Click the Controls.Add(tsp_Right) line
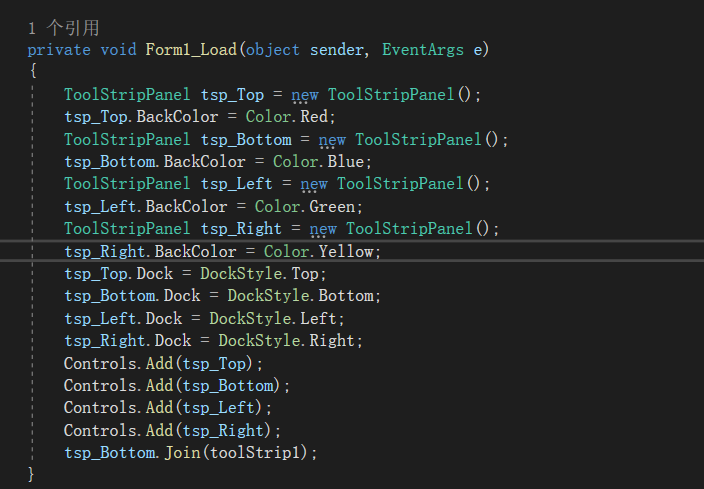 (x=172, y=430)
